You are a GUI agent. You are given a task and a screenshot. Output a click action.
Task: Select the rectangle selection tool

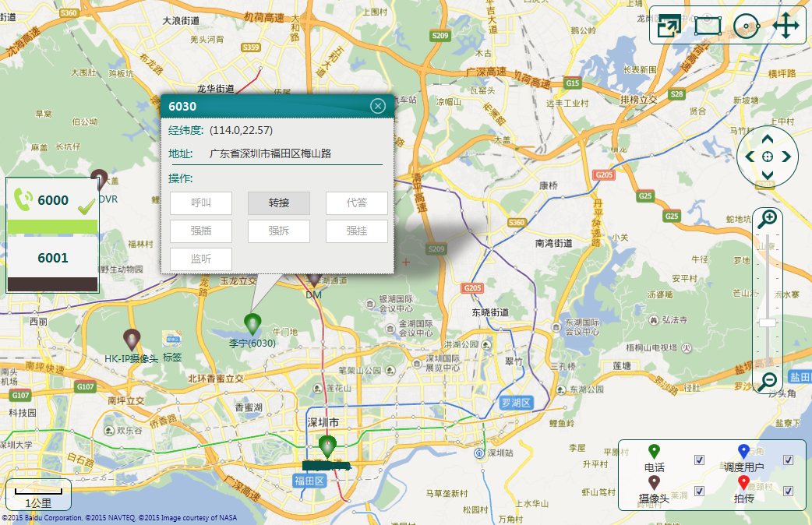(708, 26)
